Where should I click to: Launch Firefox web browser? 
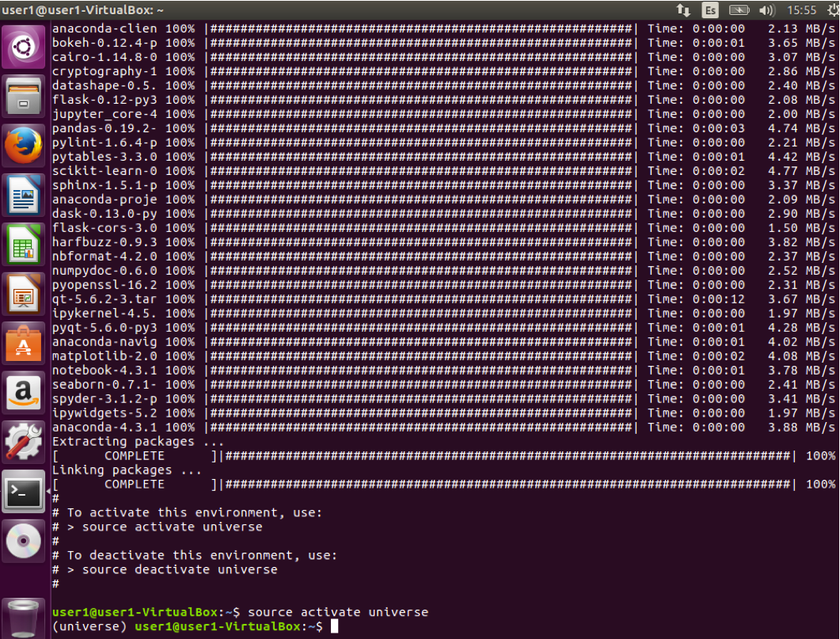click(x=23, y=146)
